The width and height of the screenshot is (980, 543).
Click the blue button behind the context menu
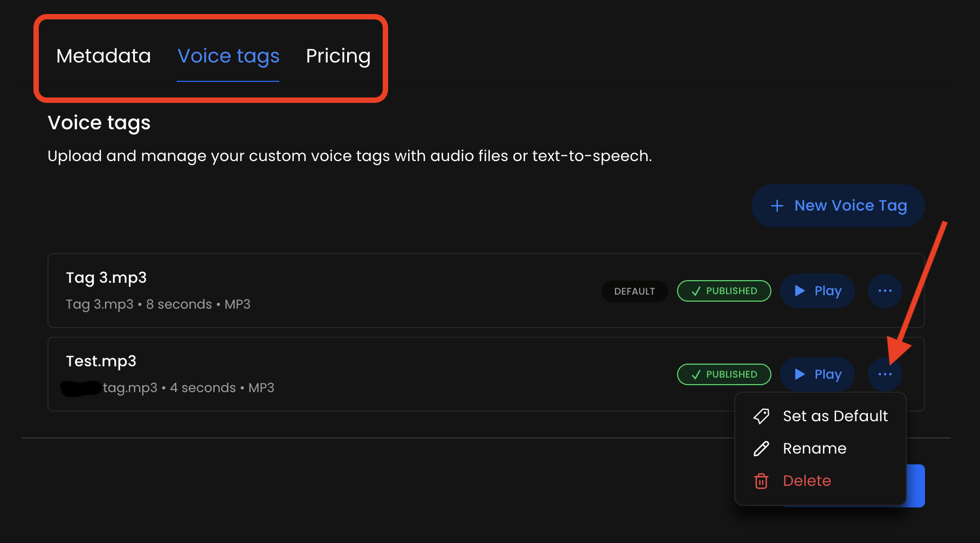[916, 486]
